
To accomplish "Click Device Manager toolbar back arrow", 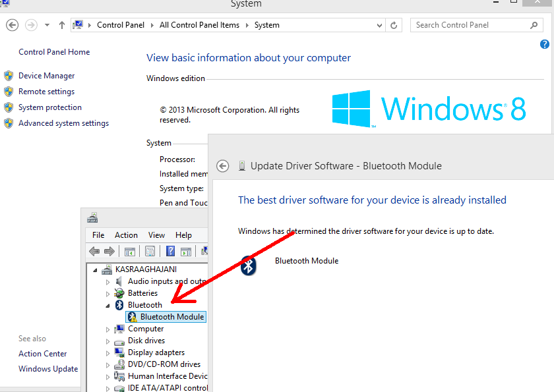I will (x=94, y=251).
